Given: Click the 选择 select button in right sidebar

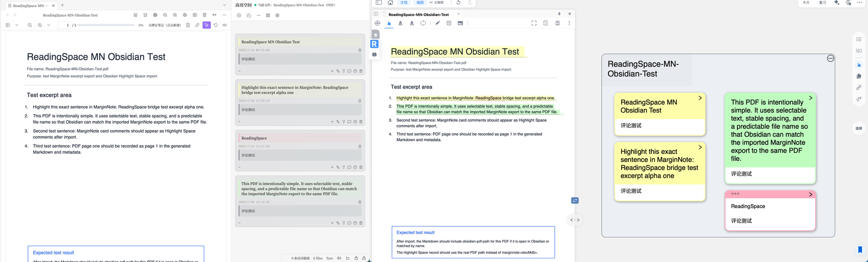Looking at the screenshot, I should click(859, 128).
